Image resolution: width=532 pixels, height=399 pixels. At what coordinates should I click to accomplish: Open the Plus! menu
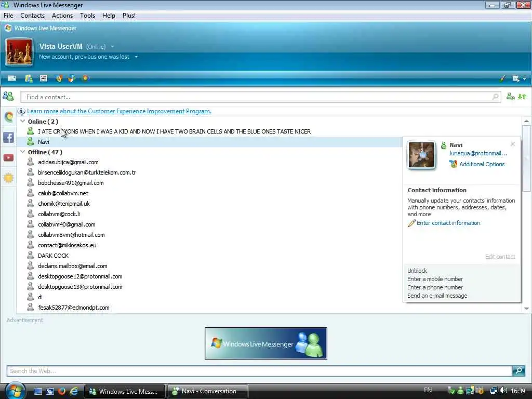click(x=129, y=15)
